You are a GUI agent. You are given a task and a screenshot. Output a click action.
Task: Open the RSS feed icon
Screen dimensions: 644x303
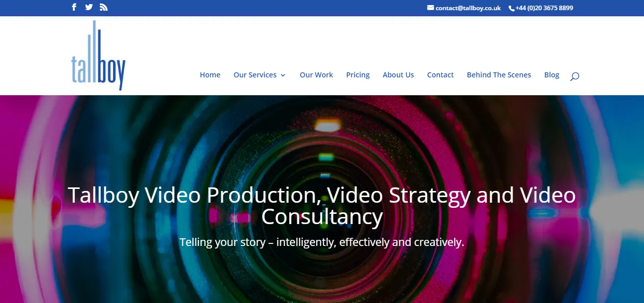104,7
